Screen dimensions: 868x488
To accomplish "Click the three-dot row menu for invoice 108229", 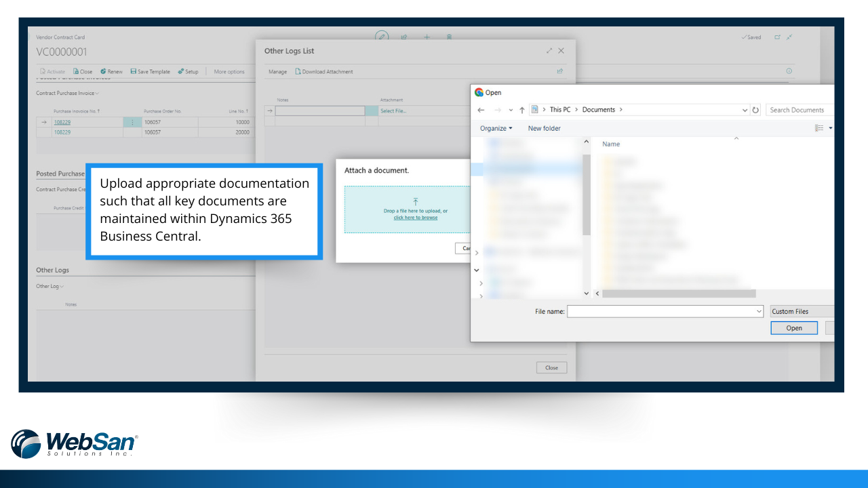I will point(132,123).
